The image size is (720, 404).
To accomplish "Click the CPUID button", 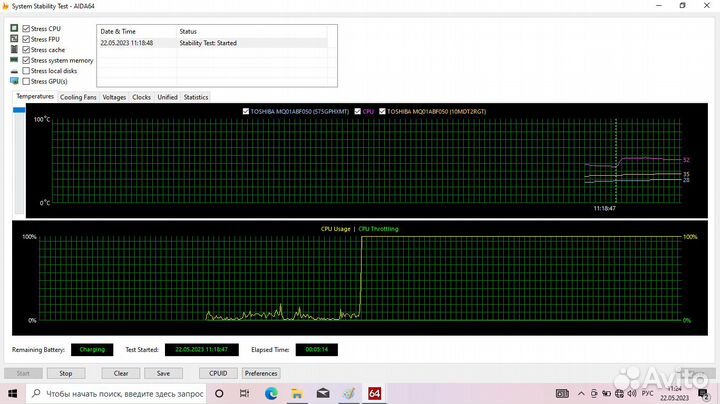I will point(218,373).
